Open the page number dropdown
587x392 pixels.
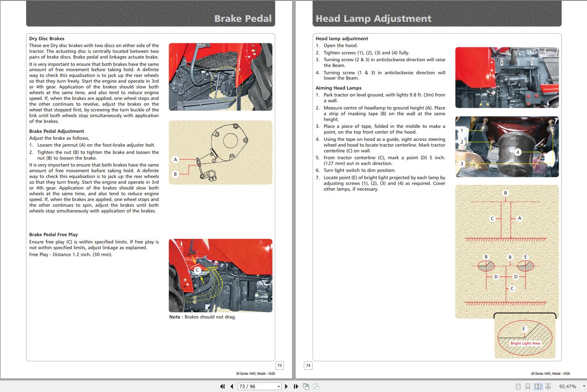click(x=278, y=386)
